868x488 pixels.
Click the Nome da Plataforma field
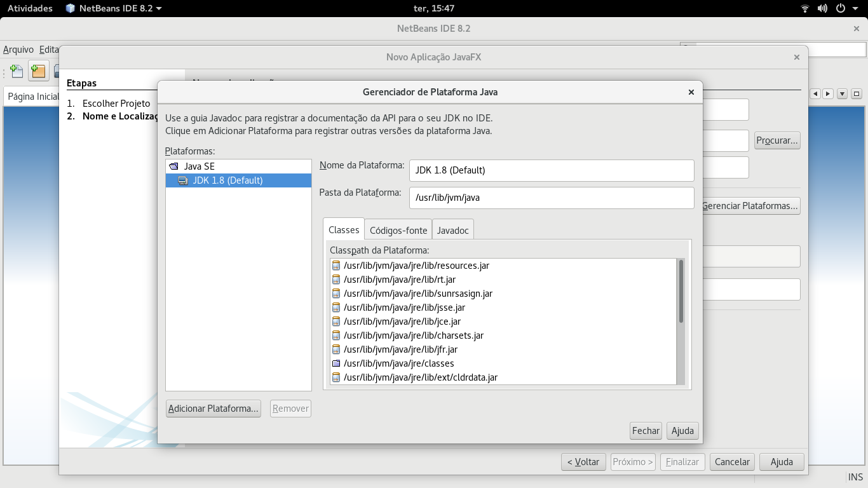552,170
